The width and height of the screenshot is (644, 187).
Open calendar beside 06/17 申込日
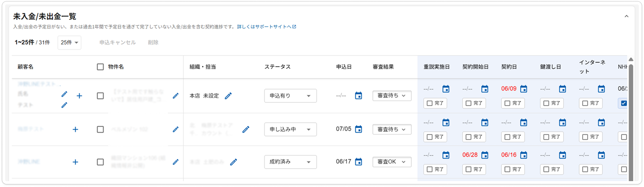pos(358,162)
